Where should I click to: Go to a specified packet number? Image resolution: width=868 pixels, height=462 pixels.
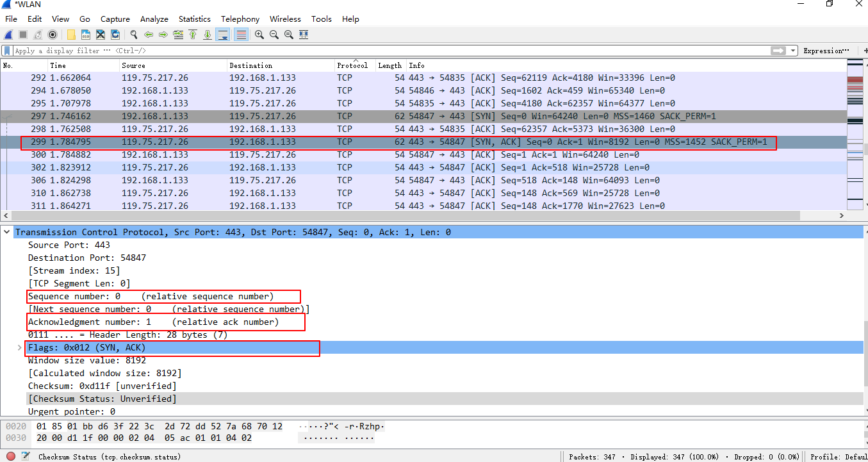coord(178,35)
